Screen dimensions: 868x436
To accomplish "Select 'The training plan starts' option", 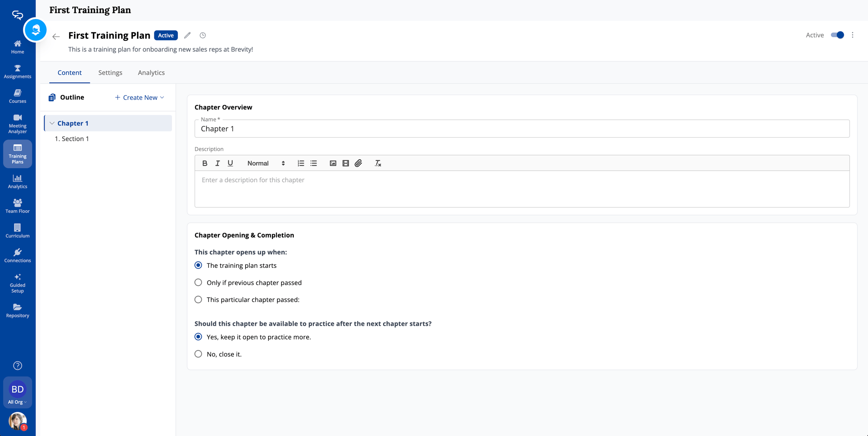I will pos(198,265).
